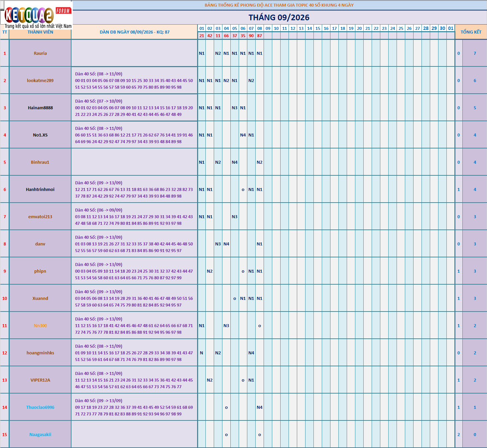Click the N2 cell in phipn's row

210,271
